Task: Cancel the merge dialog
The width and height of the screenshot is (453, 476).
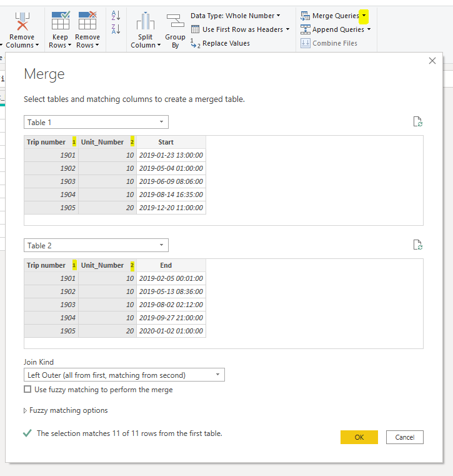Action: pyautogui.click(x=404, y=437)
